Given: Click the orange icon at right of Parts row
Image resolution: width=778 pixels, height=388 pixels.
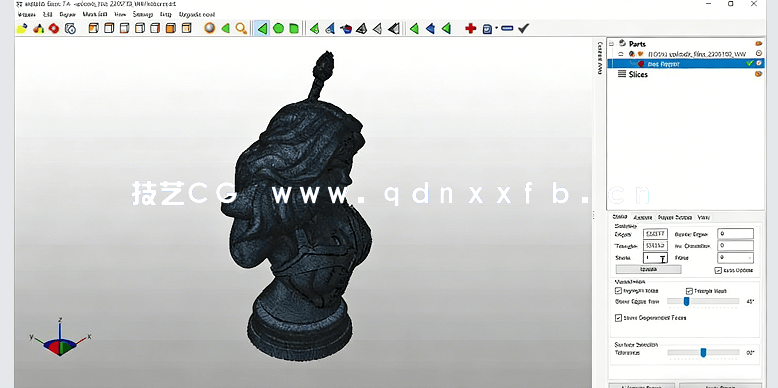Looking at the screenshot, I should point(759,44).
